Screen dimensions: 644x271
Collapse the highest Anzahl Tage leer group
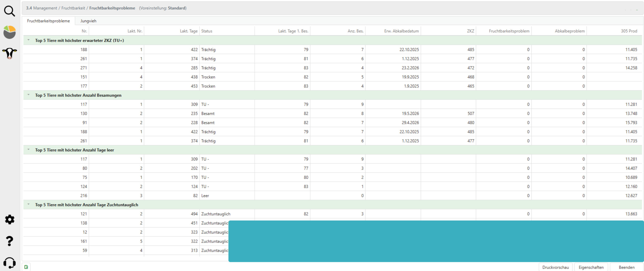tap(29, 150)
